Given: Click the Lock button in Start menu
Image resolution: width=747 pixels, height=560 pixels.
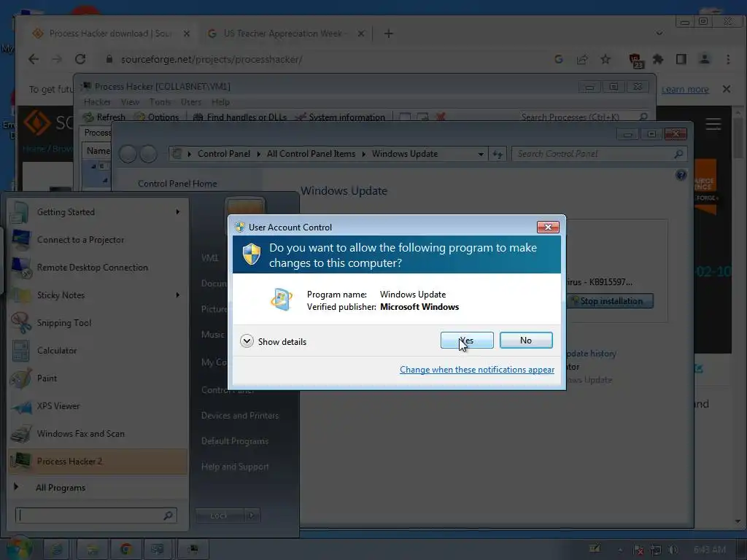Looking at the screenshot, I should [x=219, y=516].
